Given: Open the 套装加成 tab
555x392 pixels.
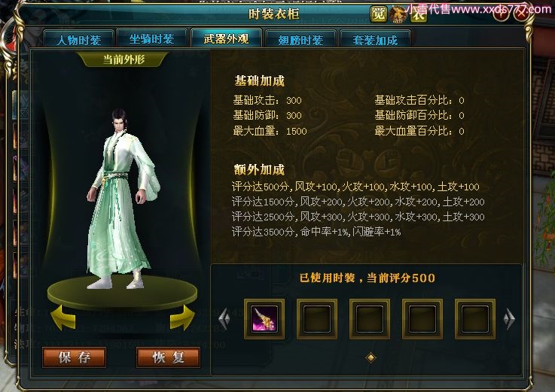Looking at the screenshot, I should tap(375, 39).
